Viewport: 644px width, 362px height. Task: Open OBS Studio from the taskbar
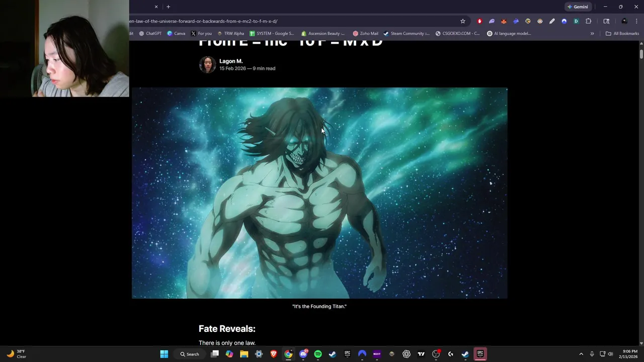coord(436,354)
